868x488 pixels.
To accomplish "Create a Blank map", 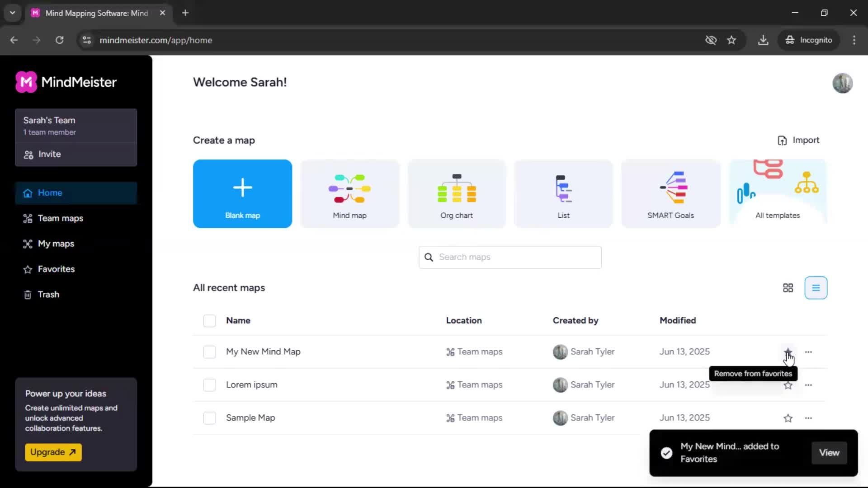I will (x=242, y=193).
